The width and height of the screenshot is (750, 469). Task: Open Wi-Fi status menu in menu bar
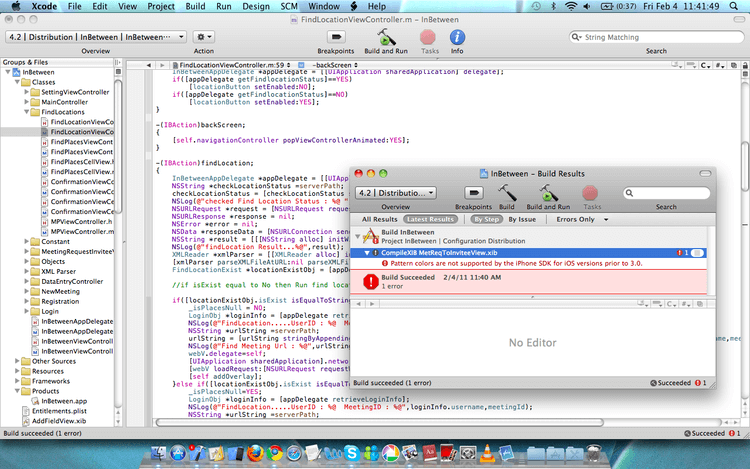pos(570,6)
